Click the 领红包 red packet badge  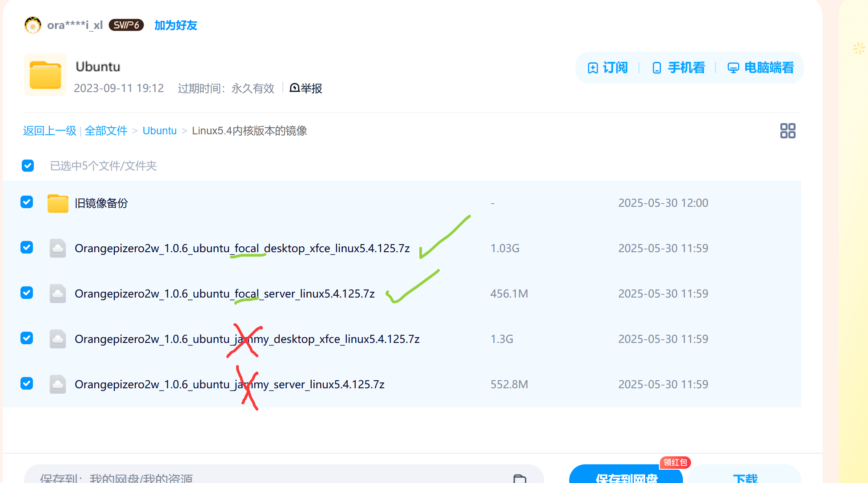(x=675, y=463)
